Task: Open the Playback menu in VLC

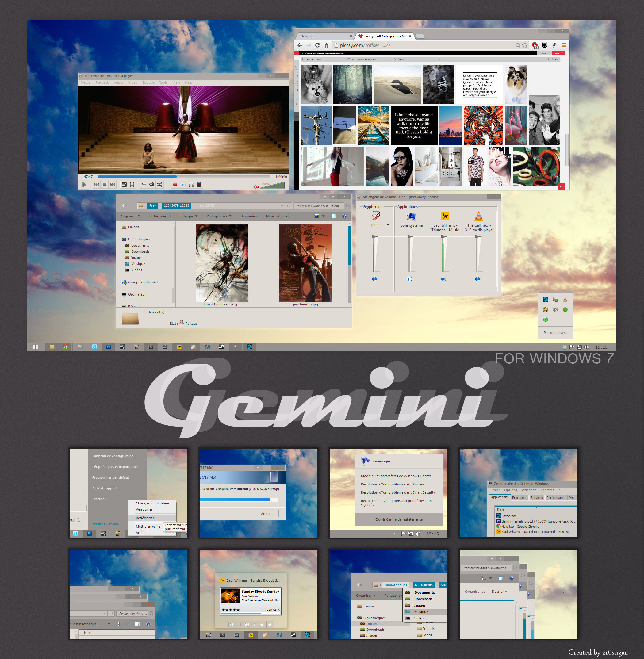Action: click(x=102, y=82)
